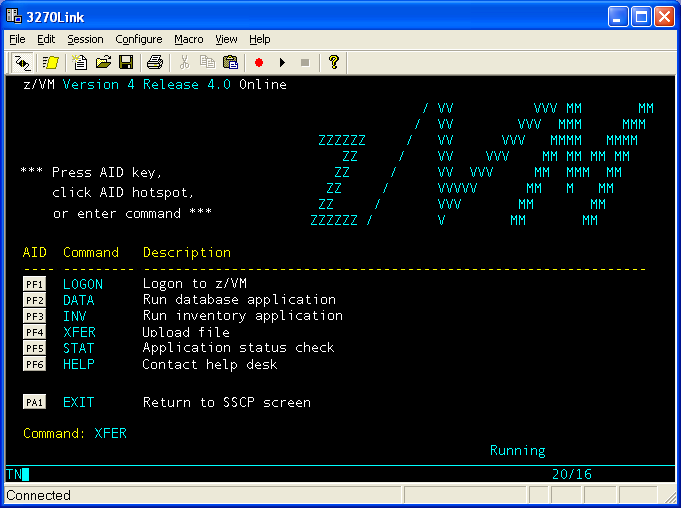This screenshot has height=508, width=686.
Task: Click the 3270Link title bar application icon
Action: point(14,16)
